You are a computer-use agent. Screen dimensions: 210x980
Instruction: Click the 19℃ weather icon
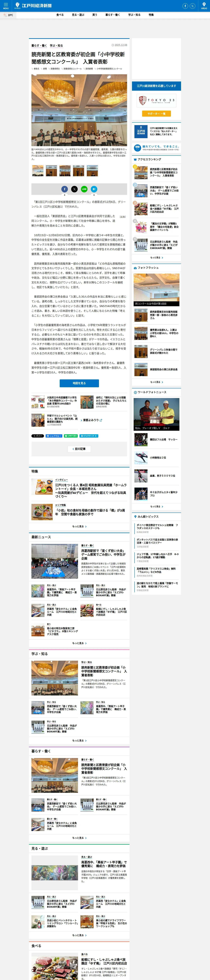tap(5, 15)
